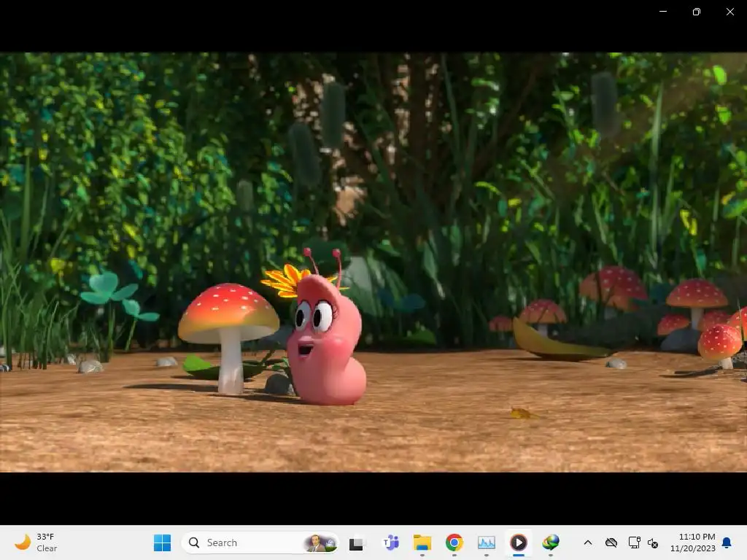
Task: Click the search highlights picture in Search box
Action: click(321, 542)
